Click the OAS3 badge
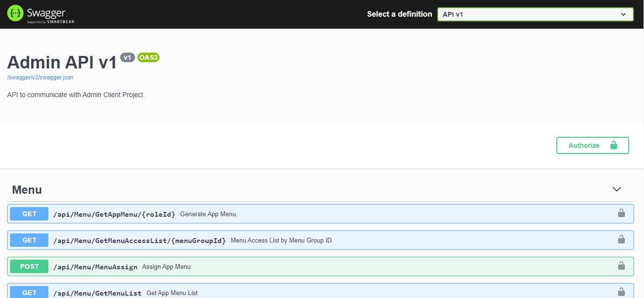The width and height of the screenshot is (644, 298). (x=148, y=57)
